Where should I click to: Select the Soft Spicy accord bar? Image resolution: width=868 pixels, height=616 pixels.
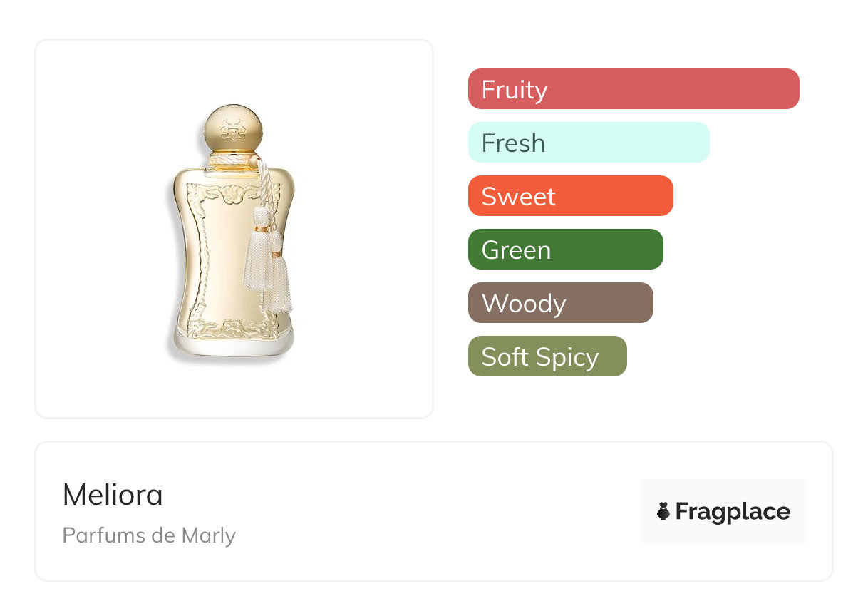547,356
